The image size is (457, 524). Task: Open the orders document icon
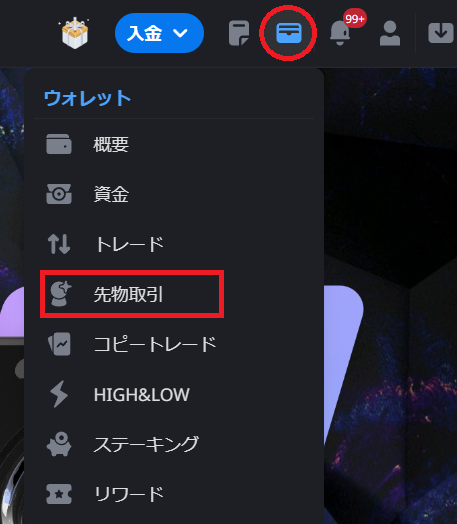(239, 33)
